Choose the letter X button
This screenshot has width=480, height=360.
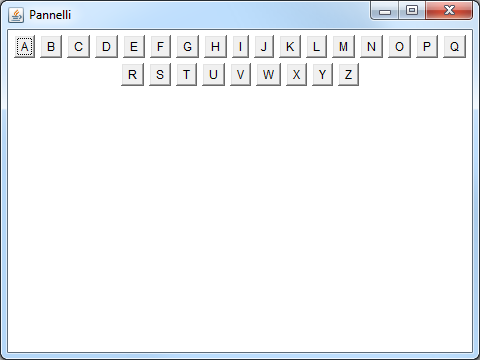(x=296, y=74)
